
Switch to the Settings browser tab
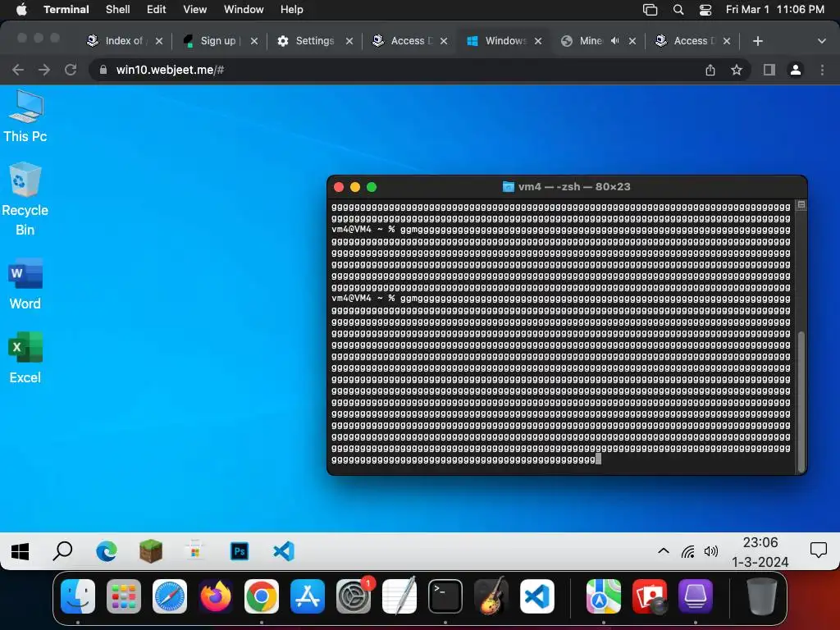tap(314, 41)
